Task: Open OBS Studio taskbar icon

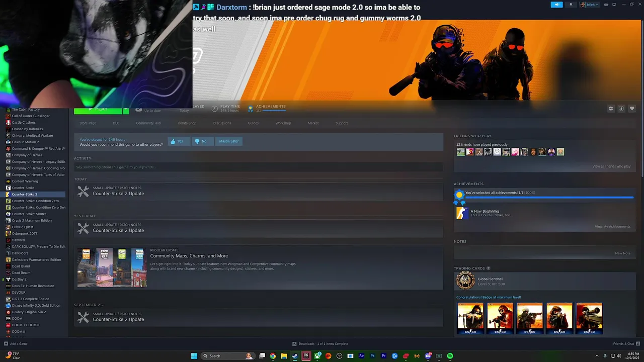Action: (339, 356)
